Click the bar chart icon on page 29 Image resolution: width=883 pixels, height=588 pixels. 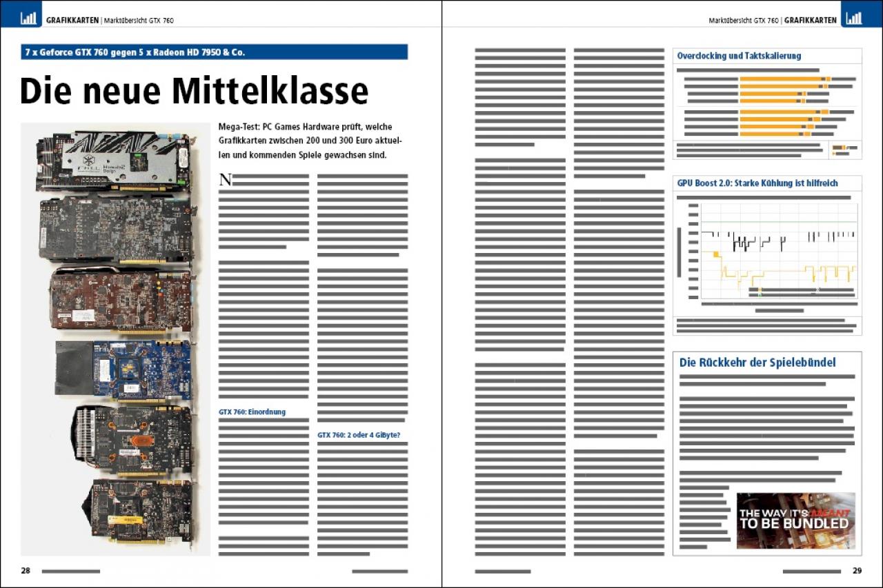click(x=854, y=19)
